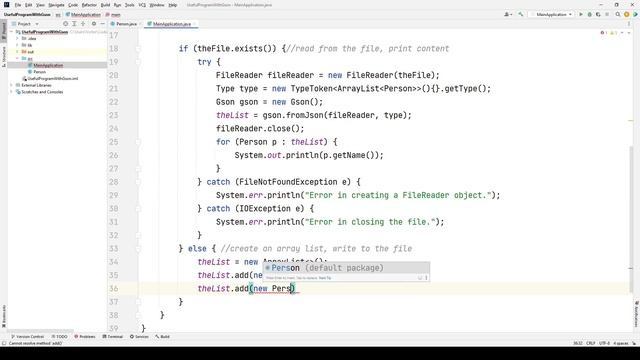Click the UTF-8 encoding in status bar
This screenshot has height=360, width=640.
pyautogui.click(x=604, y=343)
